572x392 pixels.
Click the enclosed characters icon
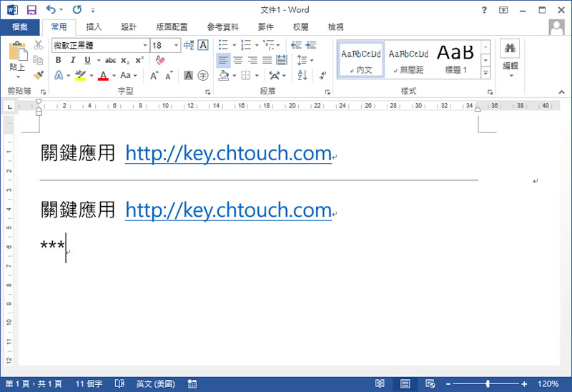[x=203, y=76]
